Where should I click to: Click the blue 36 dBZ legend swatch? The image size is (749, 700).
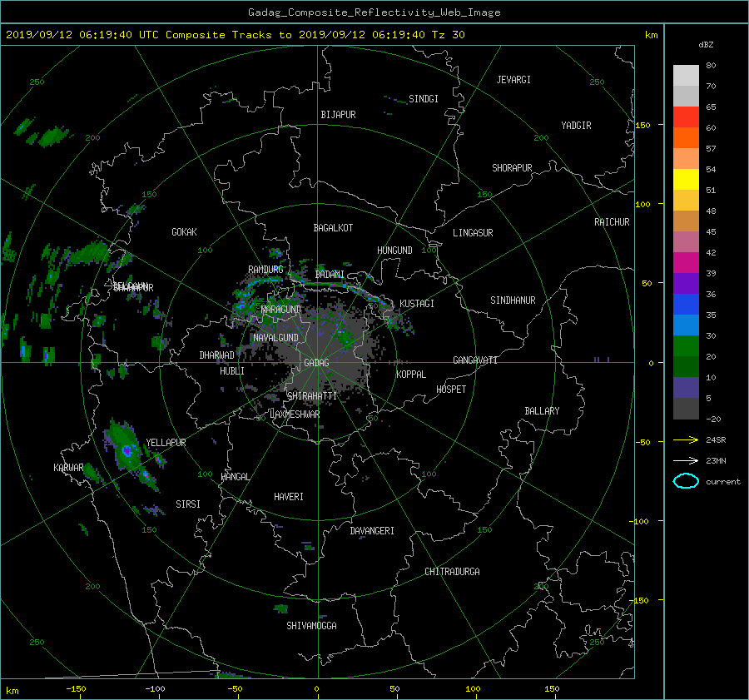click(686, 304)
